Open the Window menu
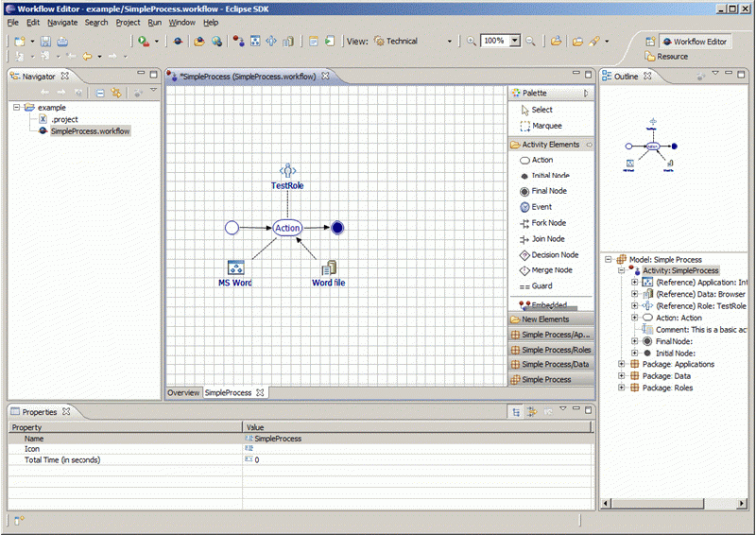The width and height of the screenshot is (756, 535). tap(181, 22)
